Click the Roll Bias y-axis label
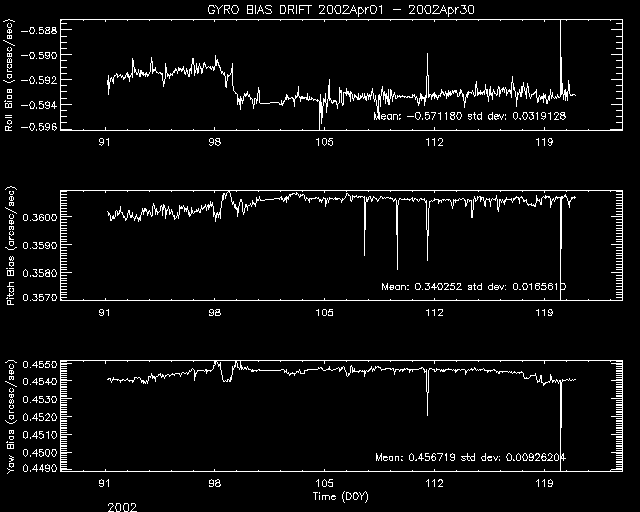This screenshot has height=512, width=640. 10,76
